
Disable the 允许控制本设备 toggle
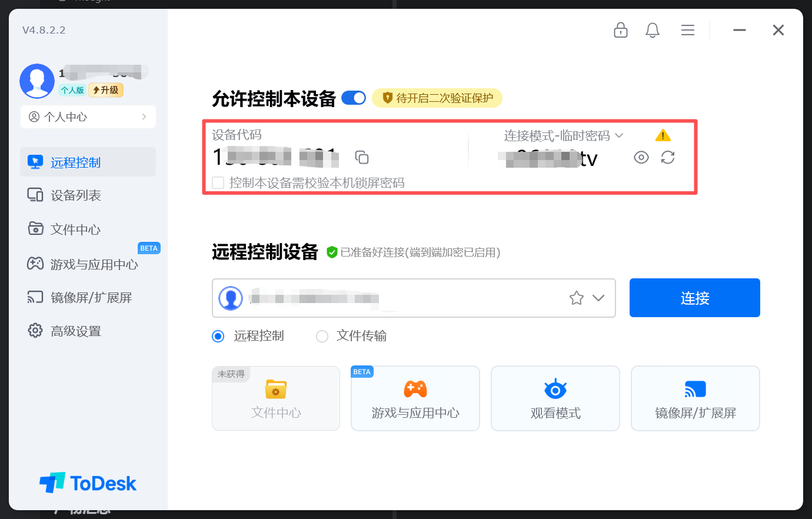pos(353,98)
